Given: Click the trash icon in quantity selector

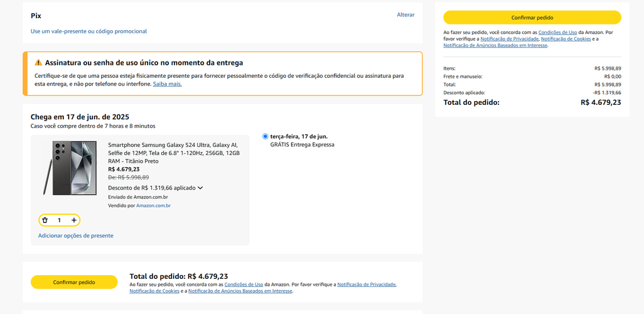Looking at the screenshot, I should (45, 220).
